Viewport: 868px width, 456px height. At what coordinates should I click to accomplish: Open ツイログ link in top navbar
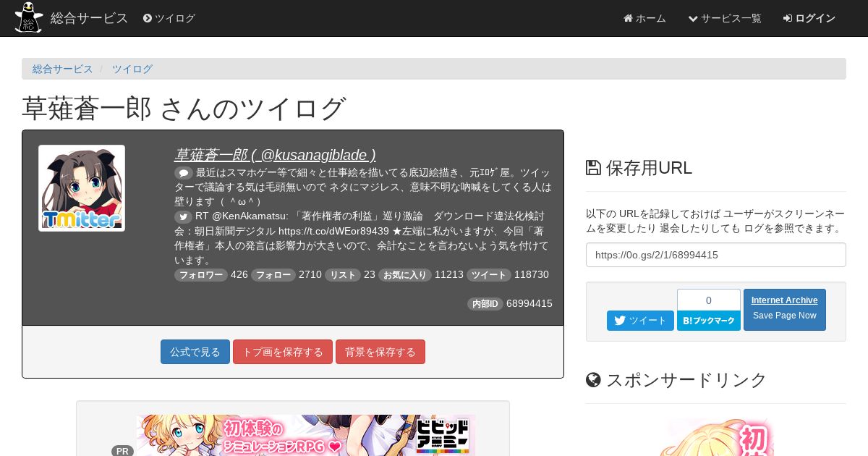coord(169,18)
